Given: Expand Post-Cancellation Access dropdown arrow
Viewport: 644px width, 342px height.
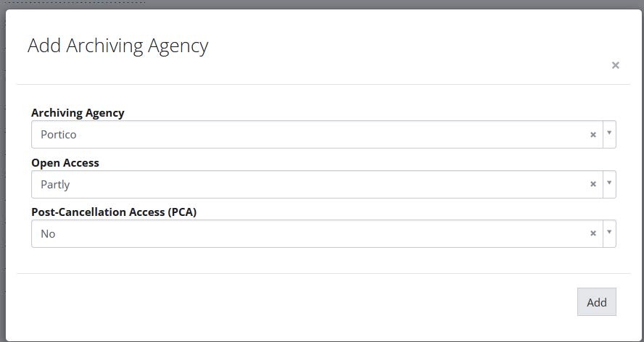Looking at the screenshot, I should pos(609,233).
